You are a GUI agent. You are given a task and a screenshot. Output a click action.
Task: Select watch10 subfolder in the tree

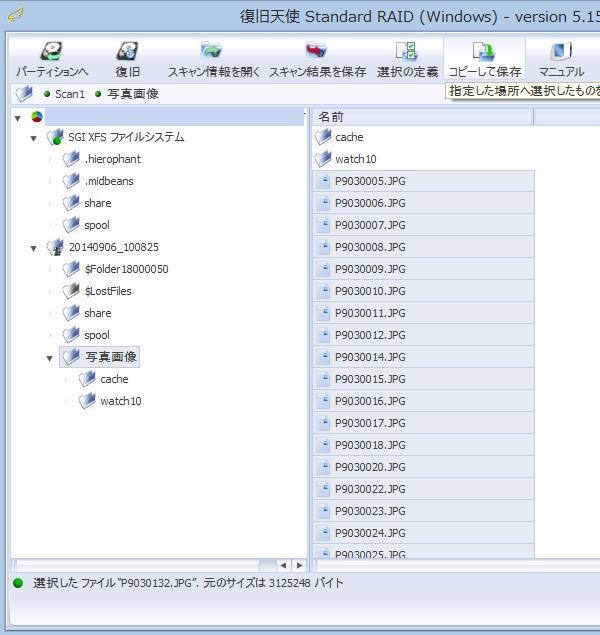pyautogui.click(x=120, y=401)
